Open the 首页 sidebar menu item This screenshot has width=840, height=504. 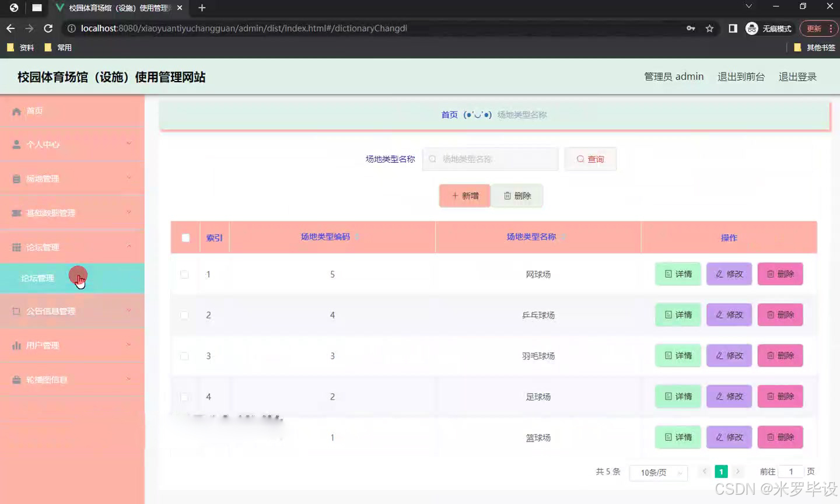(x=72, y=111)
